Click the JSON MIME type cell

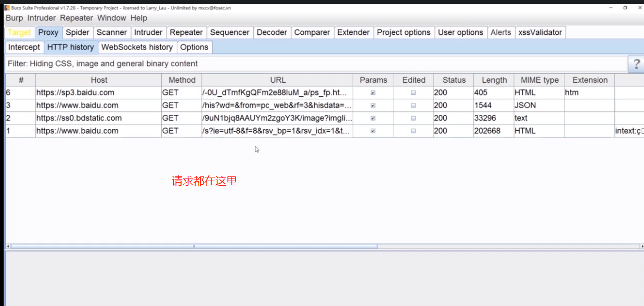tap(539, 105)
